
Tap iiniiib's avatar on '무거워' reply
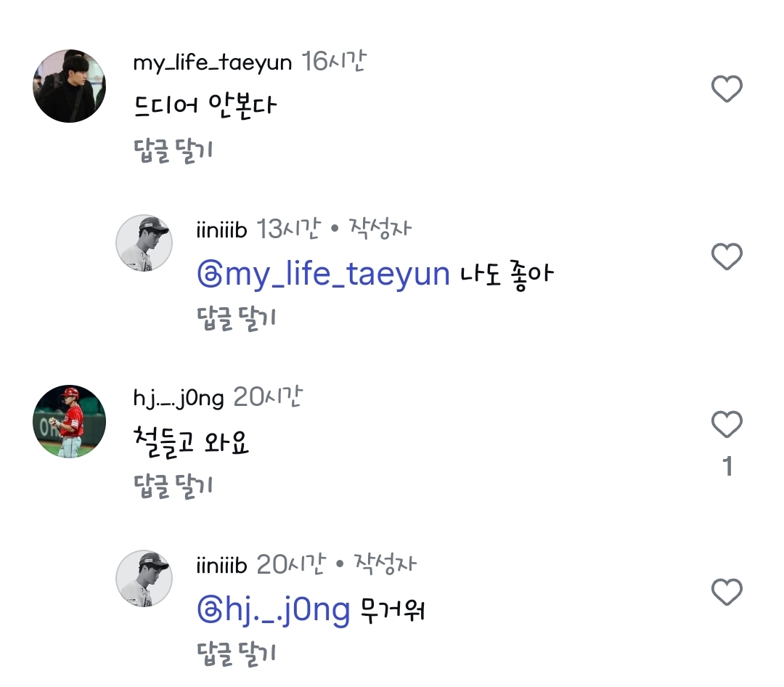tap(144, 578)
